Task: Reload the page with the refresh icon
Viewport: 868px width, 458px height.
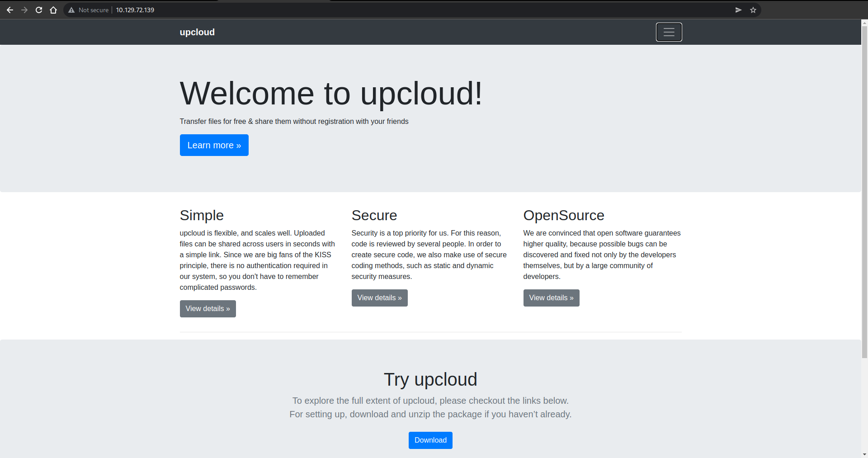Action: coord(39,10)
